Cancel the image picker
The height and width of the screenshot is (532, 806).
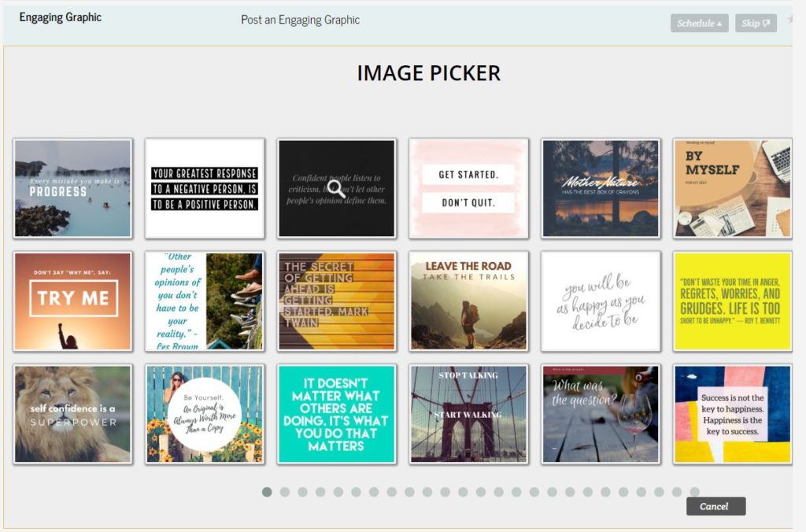click(x=715, y=506)
